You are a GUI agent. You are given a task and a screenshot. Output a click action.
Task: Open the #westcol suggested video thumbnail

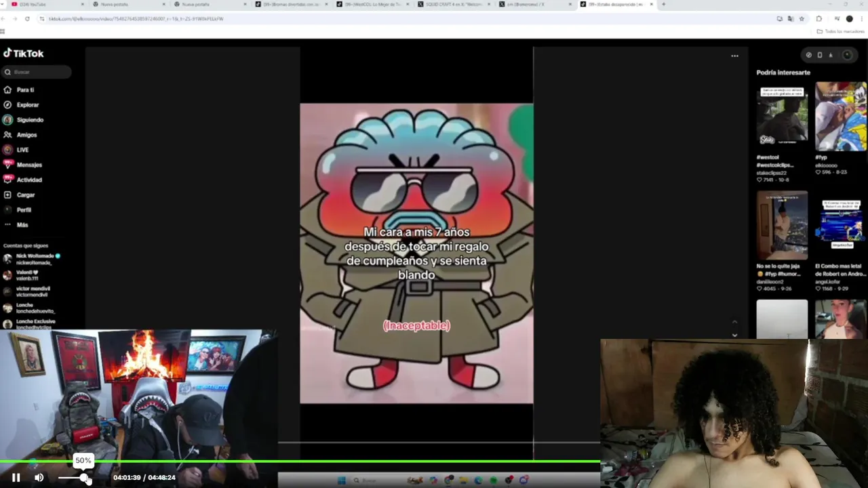pos(782,116)
